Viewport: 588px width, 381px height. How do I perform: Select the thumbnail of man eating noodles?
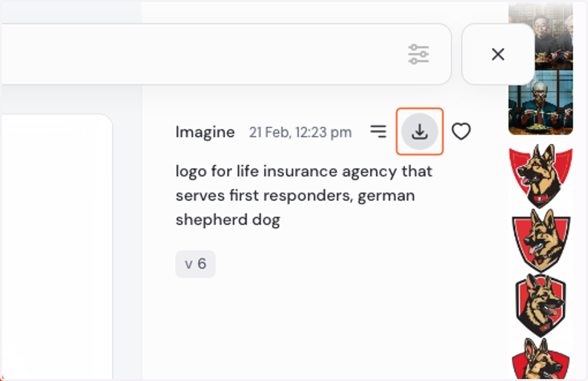point(540,102)
